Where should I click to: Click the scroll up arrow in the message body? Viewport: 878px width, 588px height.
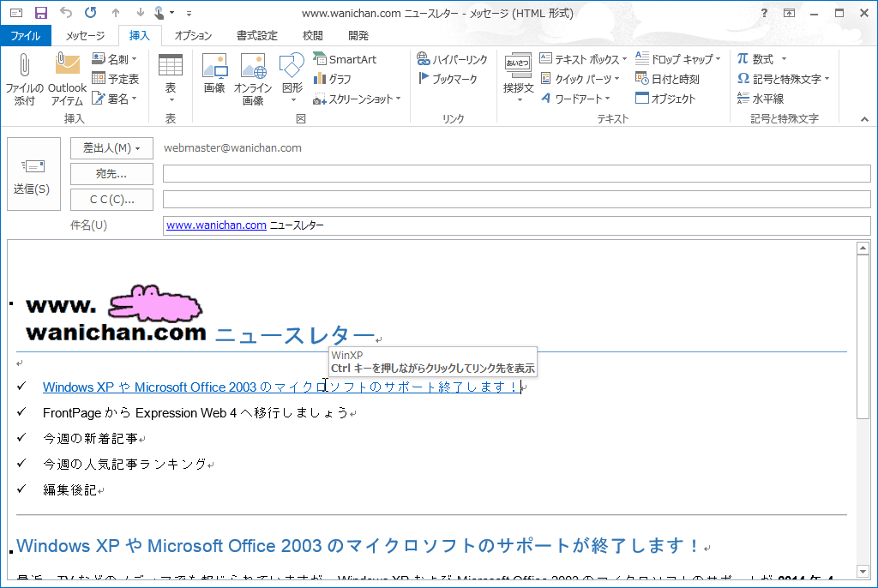863,248
